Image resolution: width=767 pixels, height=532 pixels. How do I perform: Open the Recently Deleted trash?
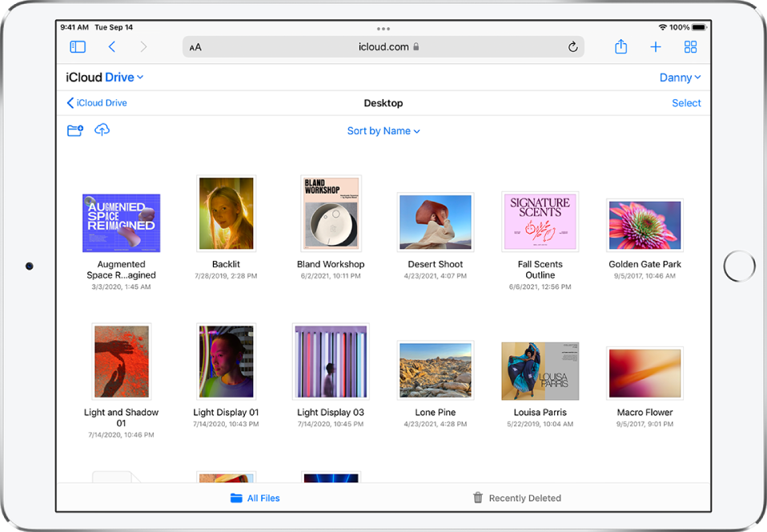pos(517,498)
